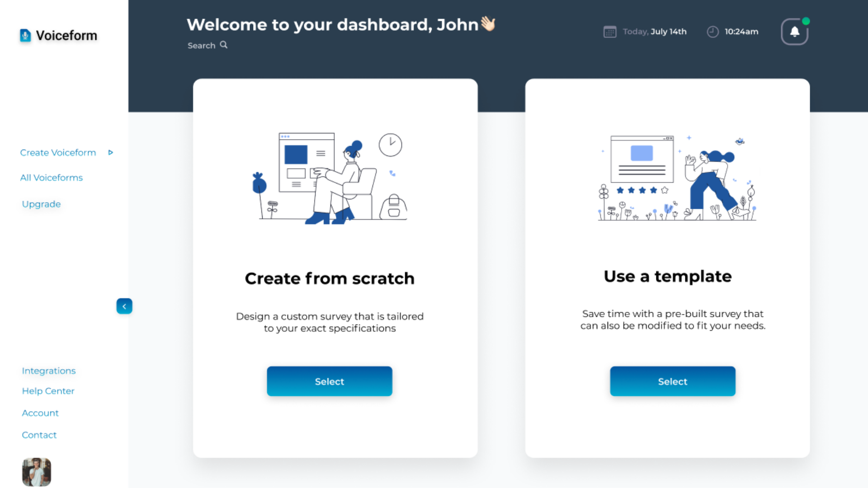This screenshot has width=868, height=488.
Task: Click Select button for Use a template
Action: (x=672, y=381)
